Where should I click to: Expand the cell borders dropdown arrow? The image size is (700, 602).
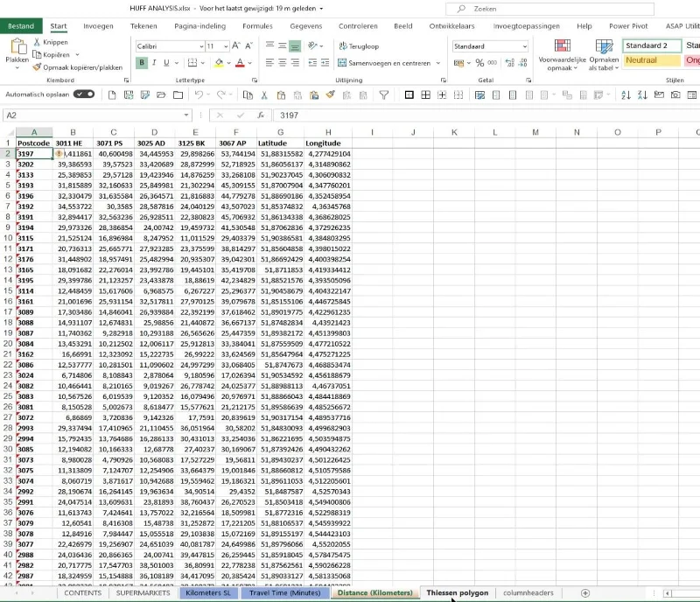click(203, 63)
